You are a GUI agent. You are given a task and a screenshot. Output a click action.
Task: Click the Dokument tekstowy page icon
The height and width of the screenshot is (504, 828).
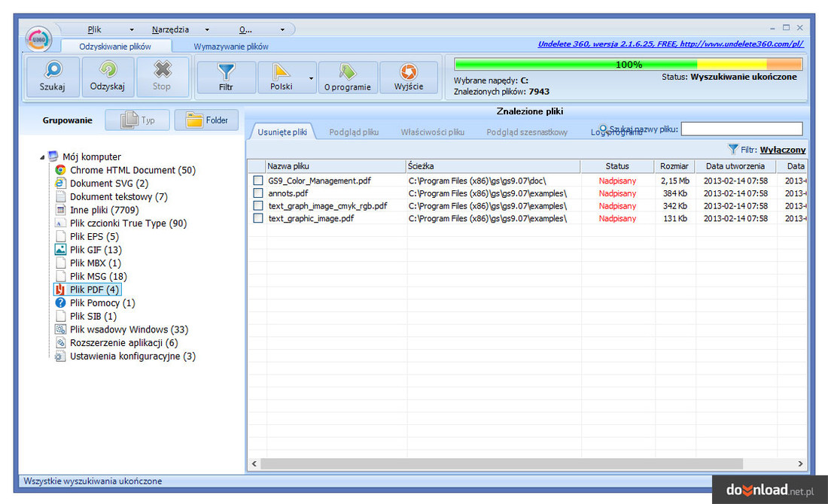tap(61, 196)
